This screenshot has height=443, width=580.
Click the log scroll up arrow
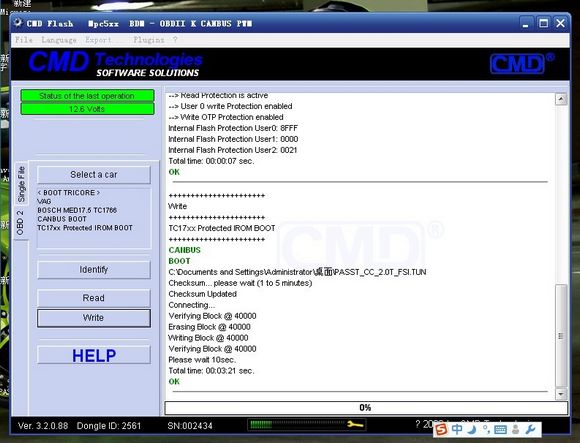561,99
